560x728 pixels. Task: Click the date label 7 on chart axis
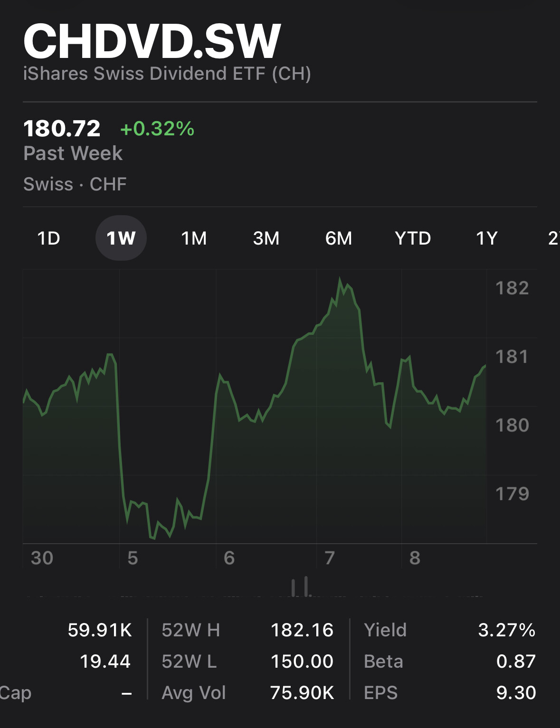(x=330, y=558)
